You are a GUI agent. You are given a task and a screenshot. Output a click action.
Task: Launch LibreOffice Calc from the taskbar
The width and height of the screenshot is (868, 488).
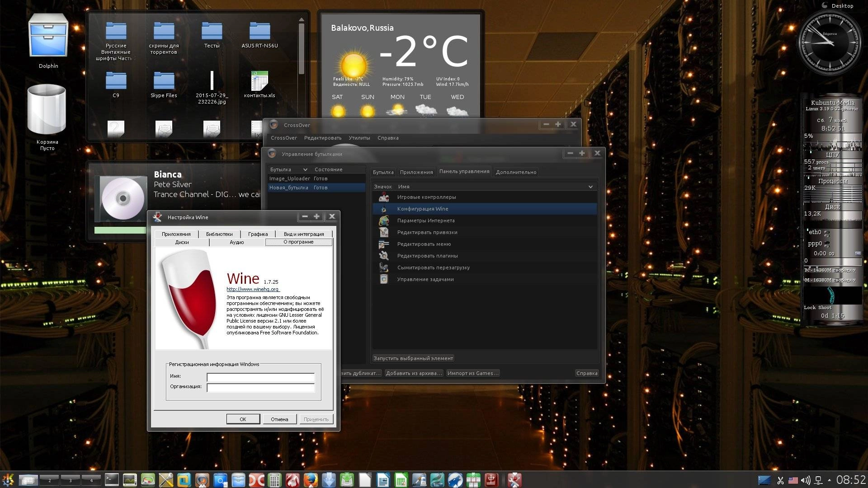tap(401, 479)
